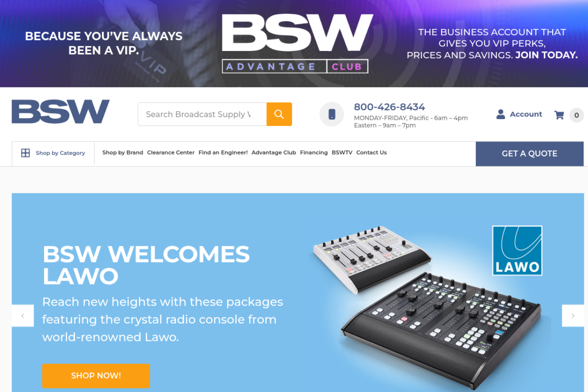Call link 800-426-8434
588x392 pixels.
click(390, 107)
